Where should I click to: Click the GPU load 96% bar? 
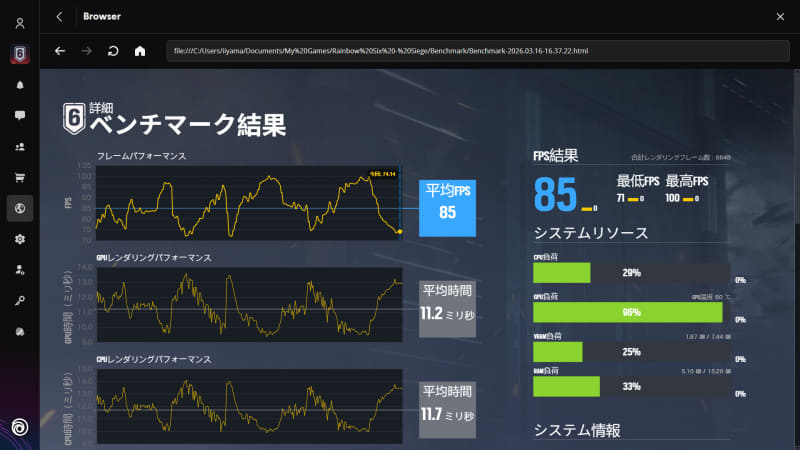[632, 312]
